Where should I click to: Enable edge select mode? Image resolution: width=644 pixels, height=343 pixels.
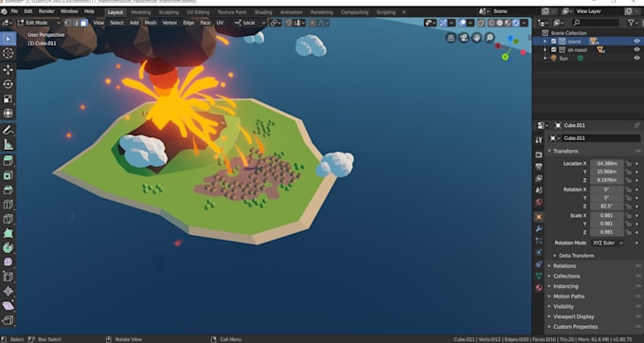[x=76, y=23]
